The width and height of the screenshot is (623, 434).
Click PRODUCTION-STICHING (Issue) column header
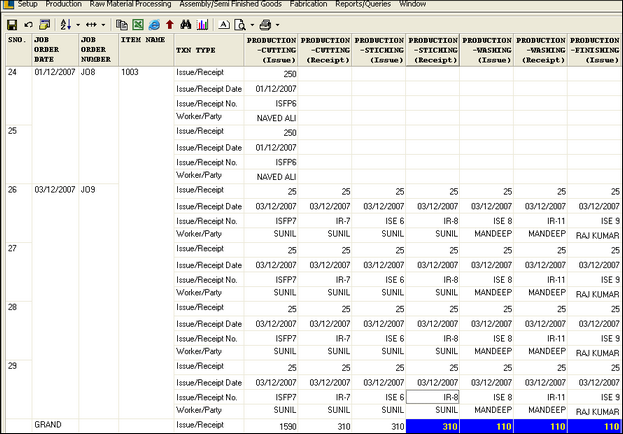click(x=379, y=50)
